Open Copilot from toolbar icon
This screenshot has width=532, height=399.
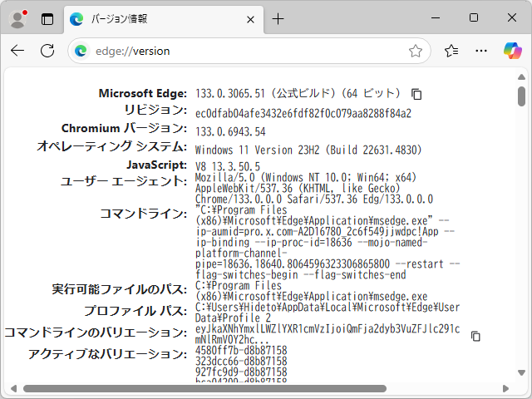(512, 51)
